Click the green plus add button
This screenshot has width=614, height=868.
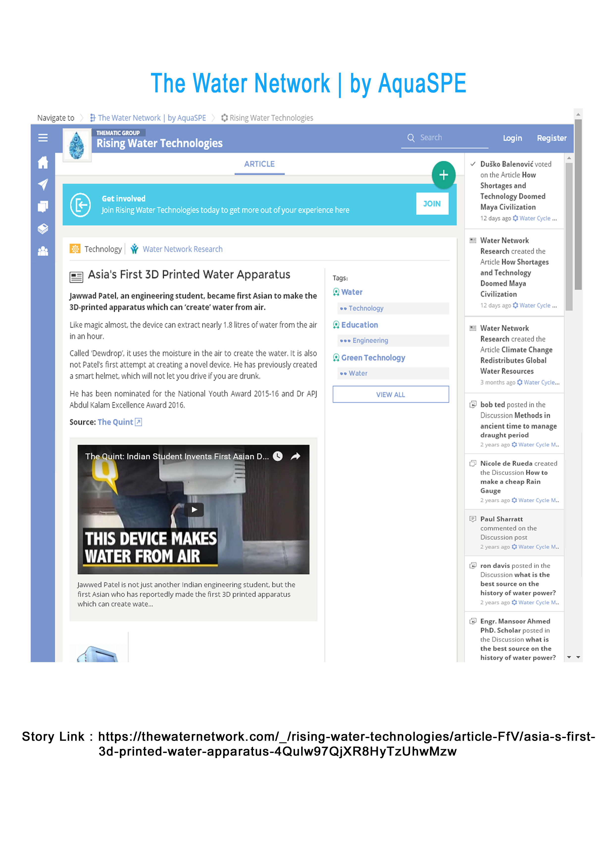pyautogui.click(x=443, y=175)
